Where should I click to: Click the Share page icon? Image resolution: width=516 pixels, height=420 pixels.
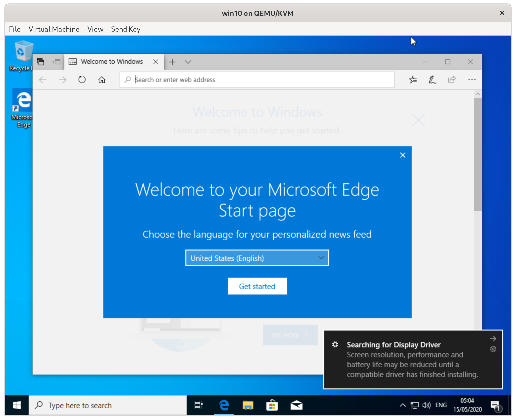(452, 79)
